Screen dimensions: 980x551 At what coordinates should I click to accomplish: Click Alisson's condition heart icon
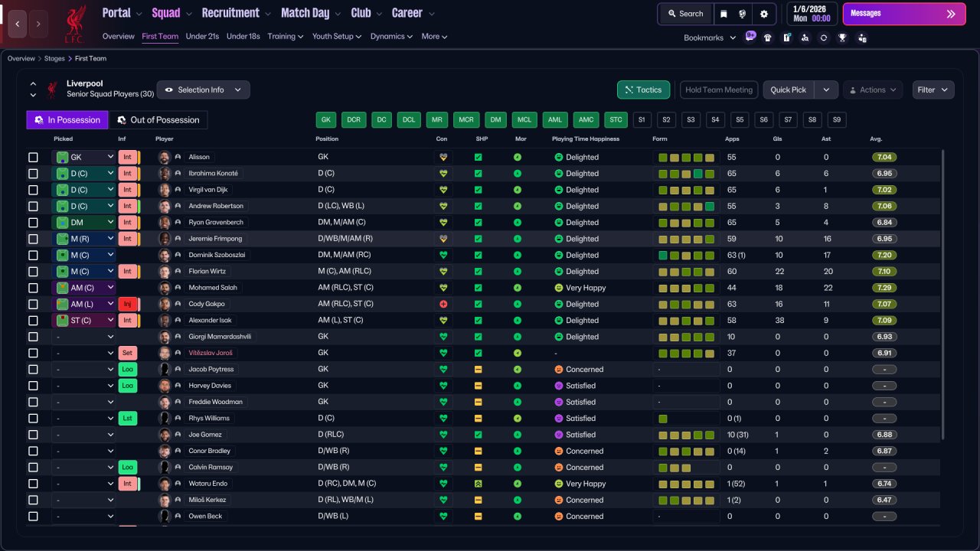[x=443, y=157]
